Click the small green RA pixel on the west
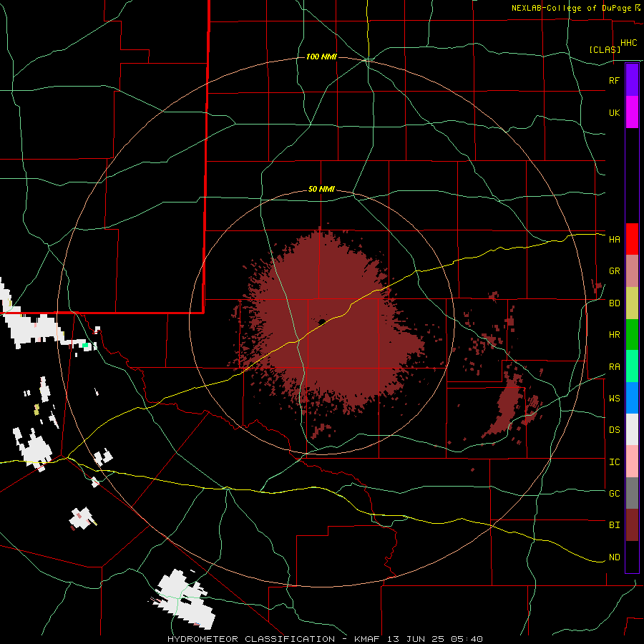 coord(85,346)
